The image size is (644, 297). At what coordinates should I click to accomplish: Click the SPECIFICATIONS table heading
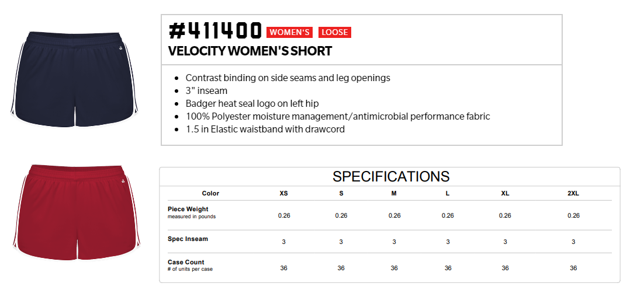[x=391, y=176]
